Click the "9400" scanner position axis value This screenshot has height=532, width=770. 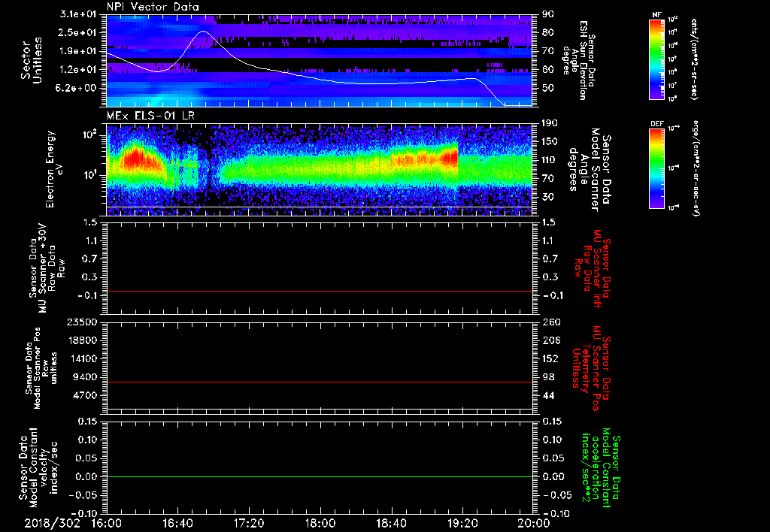85,377
